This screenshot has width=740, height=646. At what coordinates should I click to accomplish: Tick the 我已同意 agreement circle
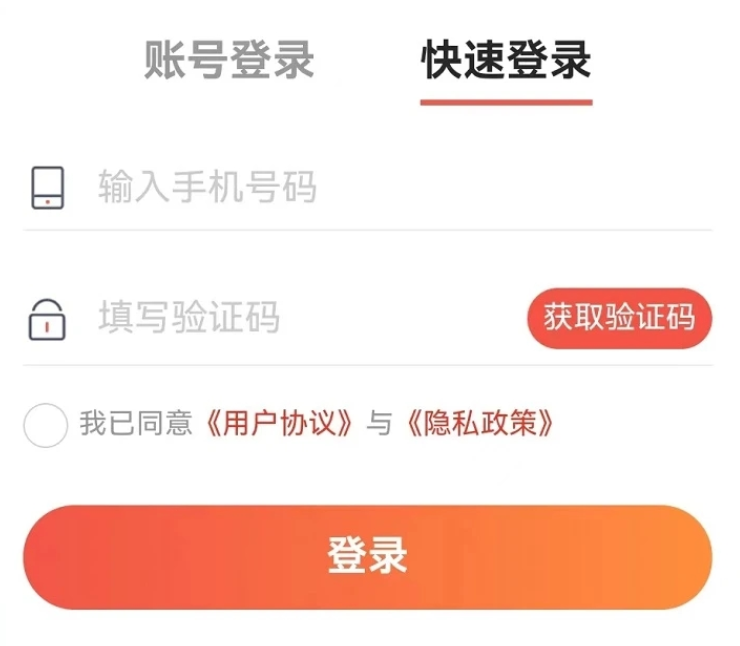coord(45,425)
